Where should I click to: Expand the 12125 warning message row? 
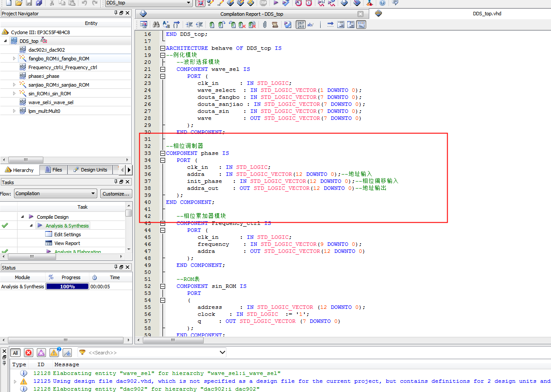pos(15,381)
